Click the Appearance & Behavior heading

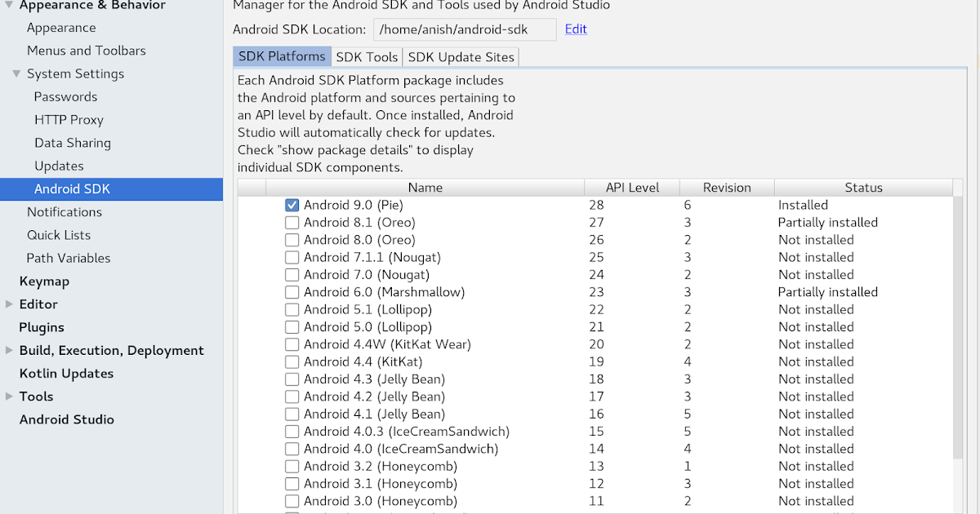[92, 6]
